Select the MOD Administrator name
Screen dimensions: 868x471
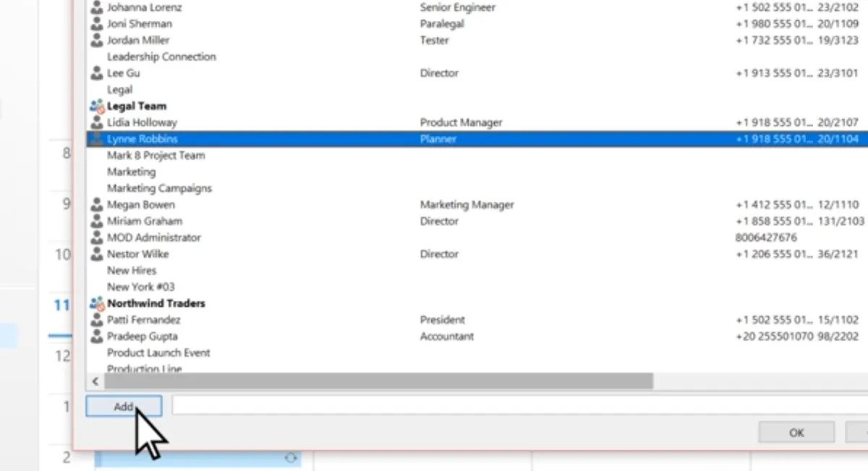[x=154, y=237]
